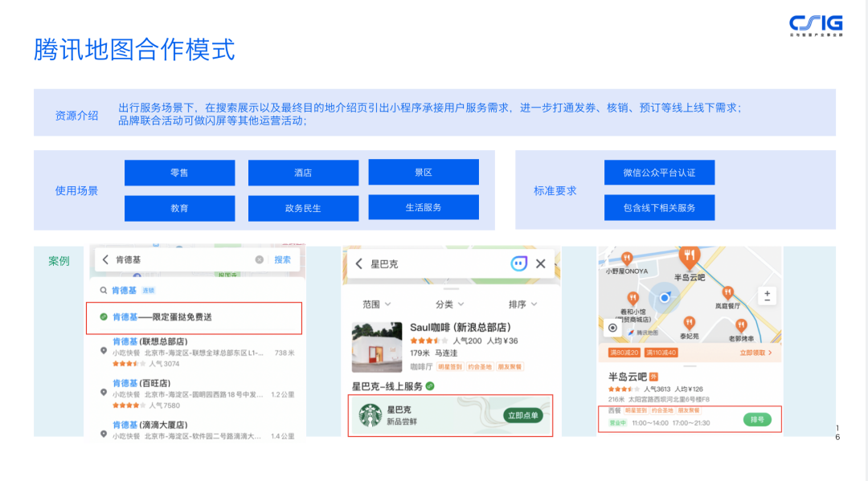Tap the 排号 queue button
Screen dimensions: 868x481
pyautogui.click(x=757, y=420)
